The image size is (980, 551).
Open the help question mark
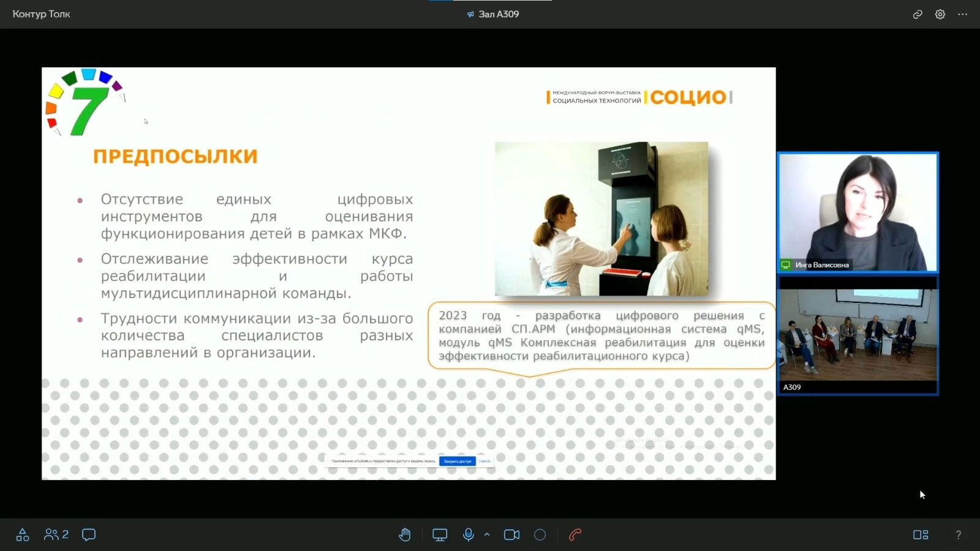(959, 534)
